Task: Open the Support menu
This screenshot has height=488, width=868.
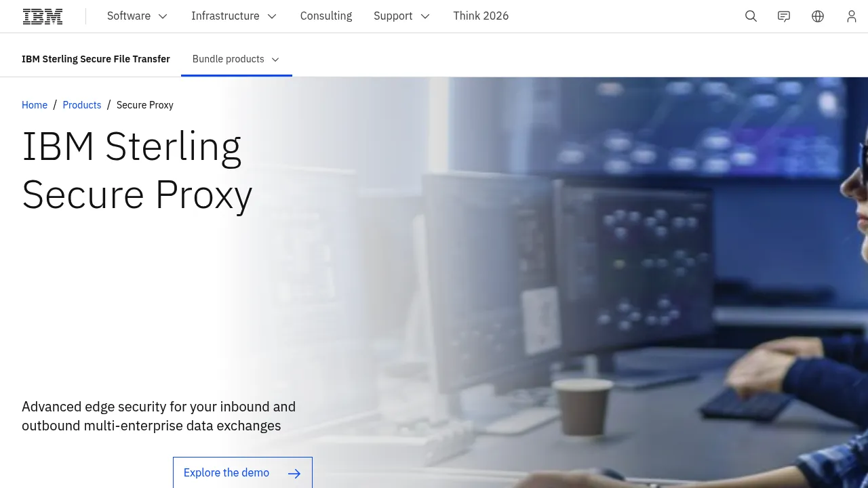Action: (x=401, y=16)
